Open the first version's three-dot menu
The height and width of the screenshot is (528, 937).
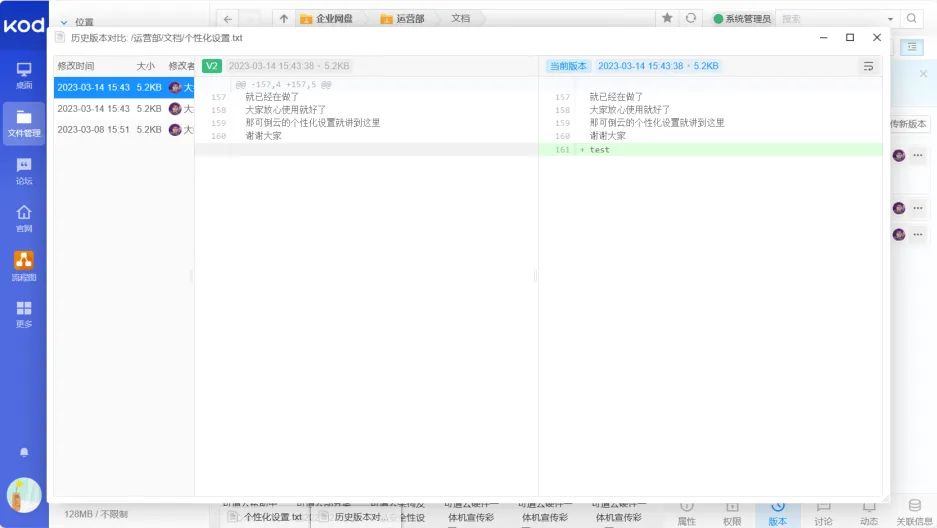(x=918, y=155)
